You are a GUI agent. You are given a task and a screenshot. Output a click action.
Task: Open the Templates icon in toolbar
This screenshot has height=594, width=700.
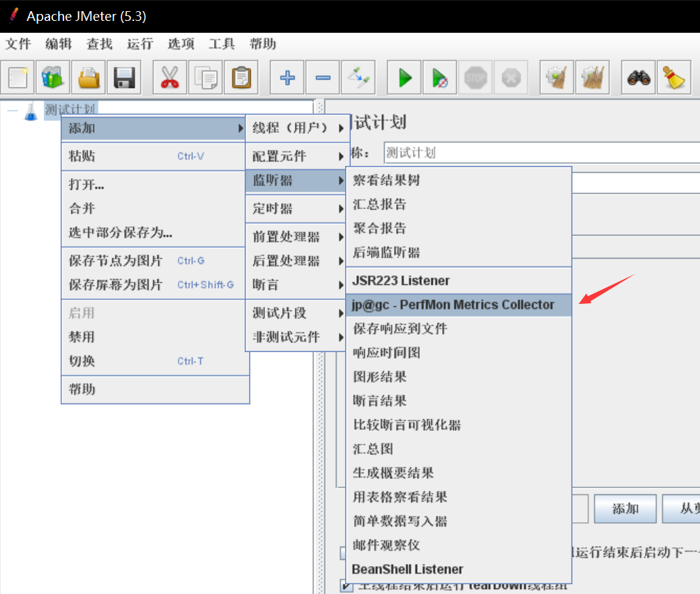(54, 77)
